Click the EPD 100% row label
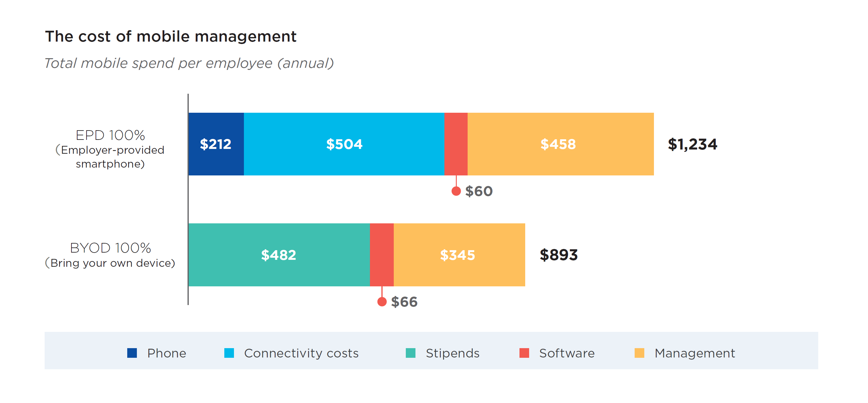This screenshot has width=868, height=403. pyautogui.click(x=110, y=135)
